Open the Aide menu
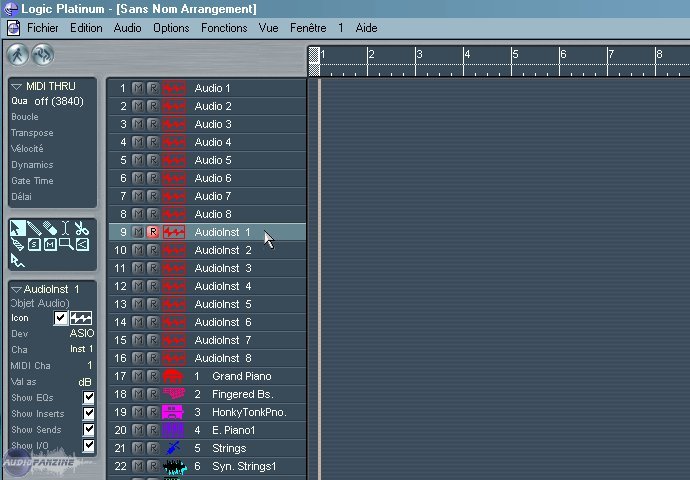690x480 pixels. click(x=366, y=28)
